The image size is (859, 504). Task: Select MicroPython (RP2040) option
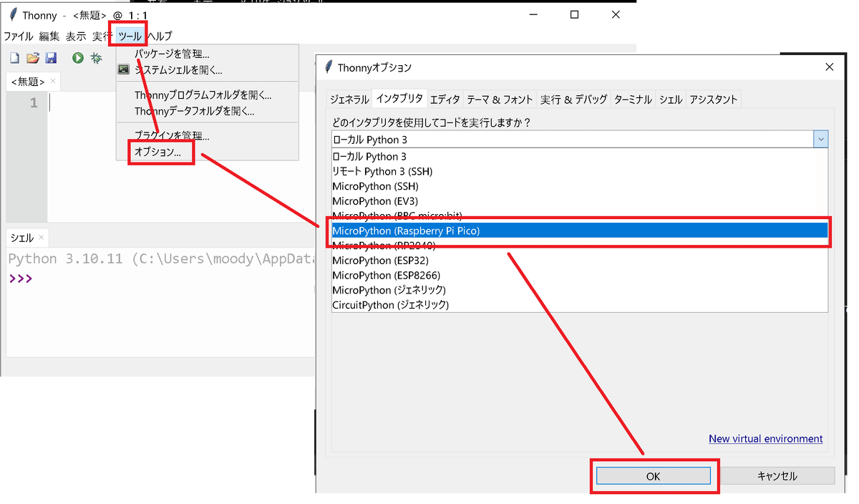[x=580, y=246]
